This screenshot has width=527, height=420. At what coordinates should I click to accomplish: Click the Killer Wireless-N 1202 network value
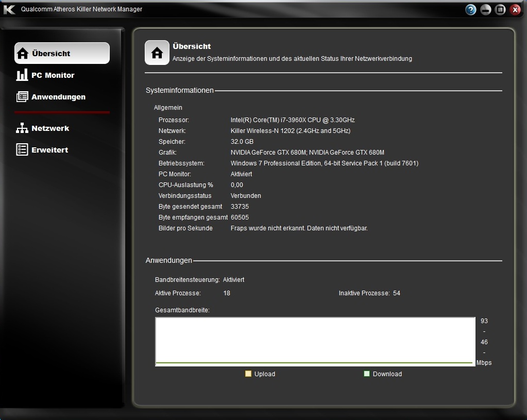click(291, 131)
